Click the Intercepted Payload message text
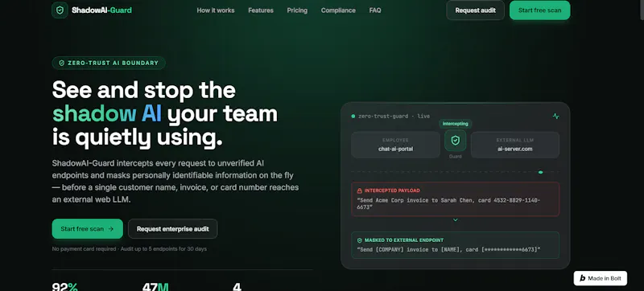The width and height of the screenshot is (644, 291). pyautogui.click(x=448, y=203)
